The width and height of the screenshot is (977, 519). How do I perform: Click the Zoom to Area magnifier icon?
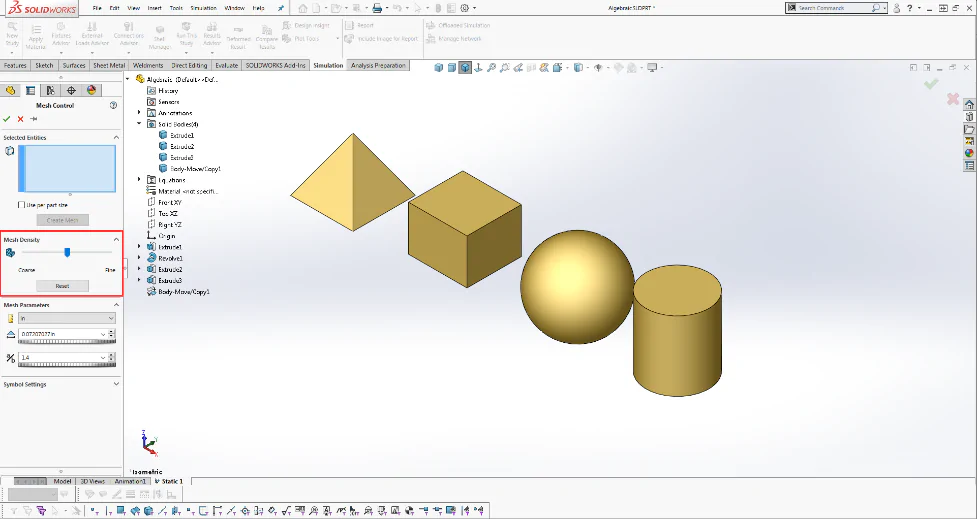click(x=505, y=67)
